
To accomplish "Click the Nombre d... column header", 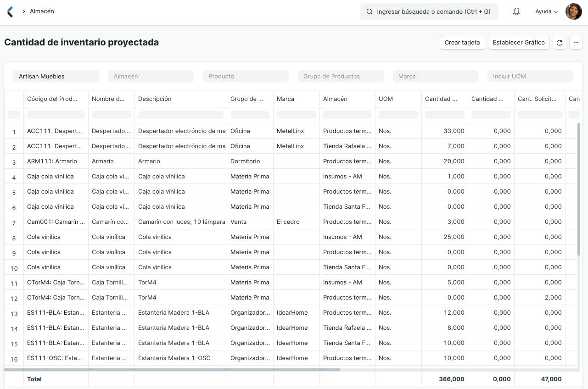I will click(x=112, y=99).
